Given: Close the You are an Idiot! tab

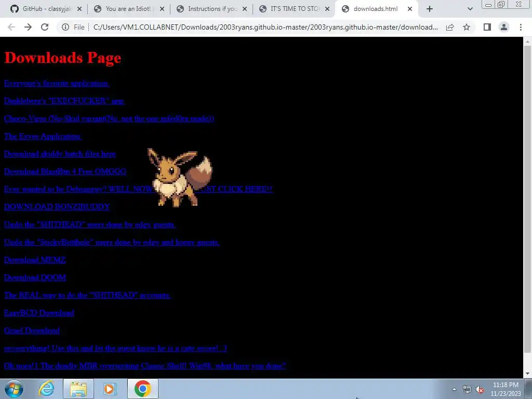Looking at the screenshot, I should [x=162, y=9].
